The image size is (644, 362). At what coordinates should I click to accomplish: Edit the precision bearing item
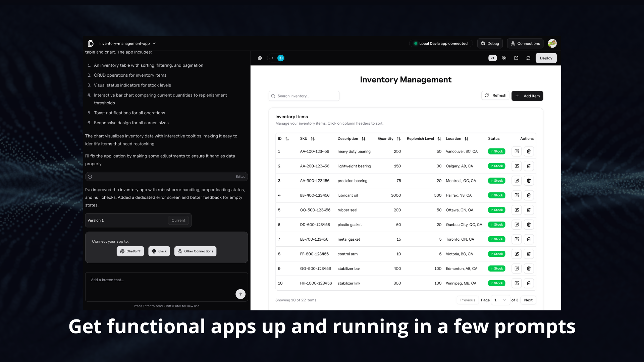517,181
